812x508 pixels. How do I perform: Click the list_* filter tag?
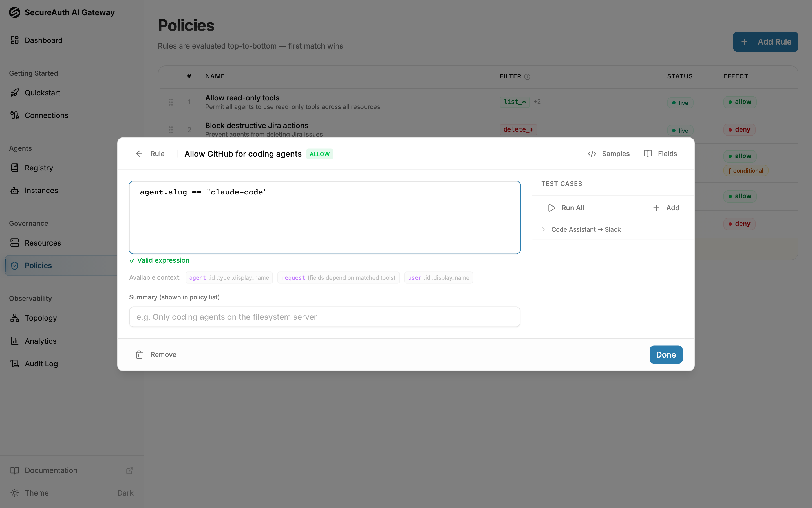pos(515,102)
